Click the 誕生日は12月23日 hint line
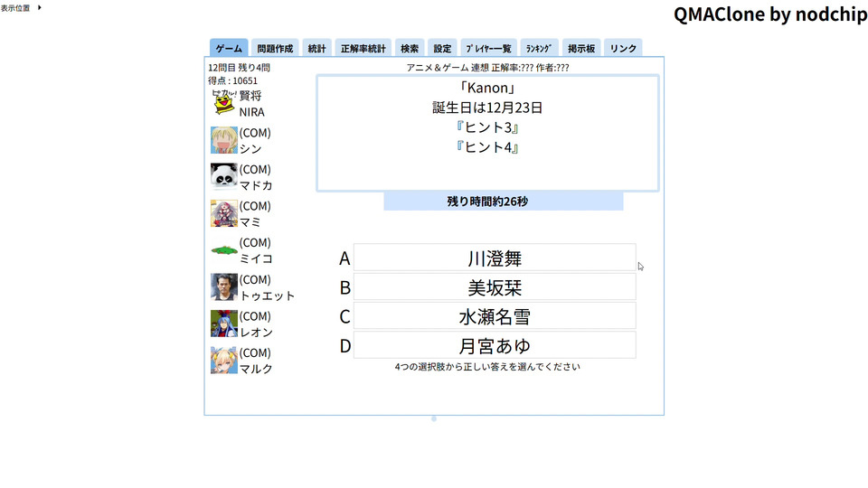Image resolution: width=868 pixels, height=488 pixels. point(487,108)
